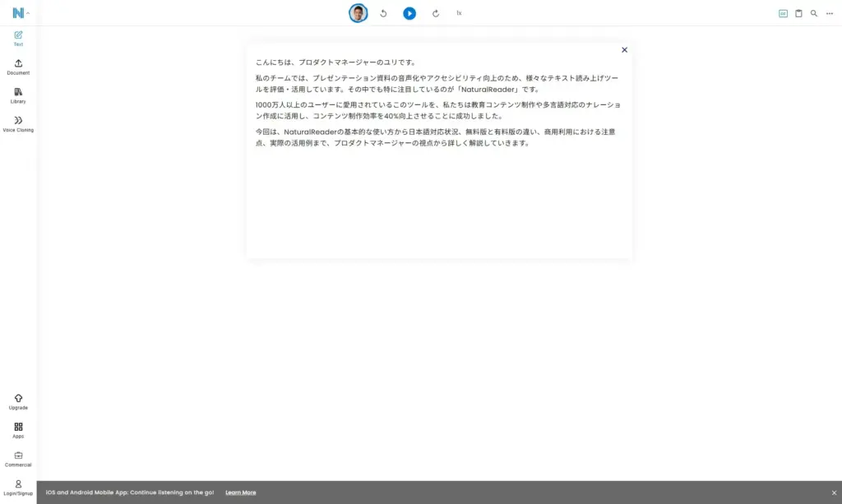Open the Apps page
This screenshot has height=504, width=842.
[x=18, y=431]
